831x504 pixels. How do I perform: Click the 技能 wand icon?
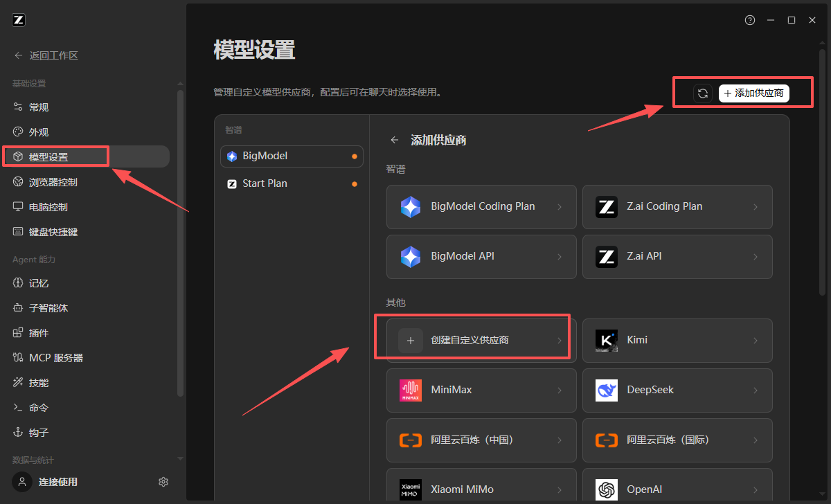tap(19, 383)
